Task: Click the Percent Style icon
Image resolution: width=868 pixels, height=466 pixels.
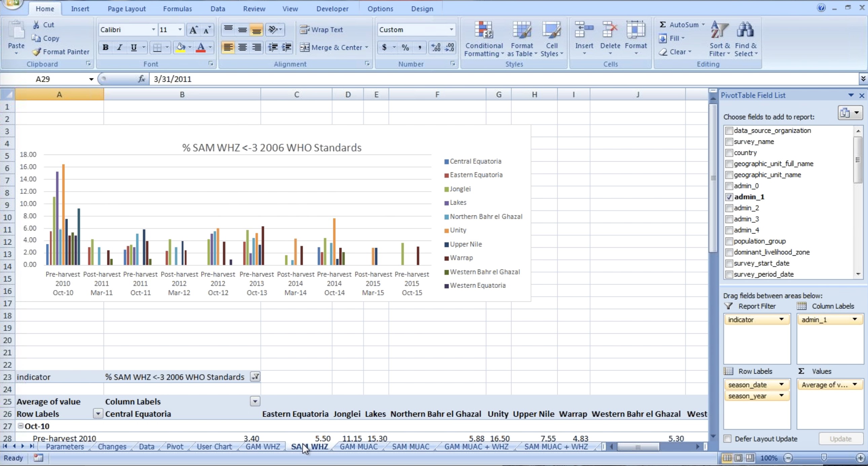Action: click(x=405, y=47)
